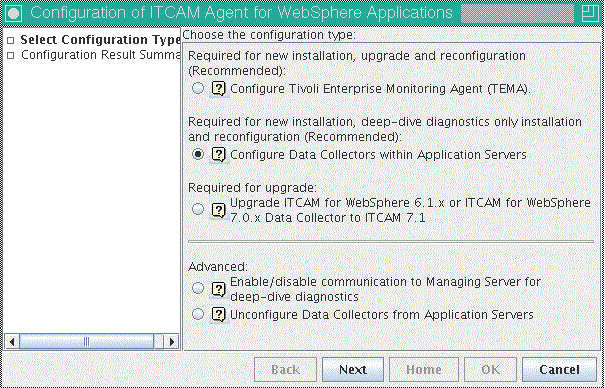Viewport: 605px width, 388px height.
Task: Click the 'Required for upgrade:' label
Action: click(252, 188)
